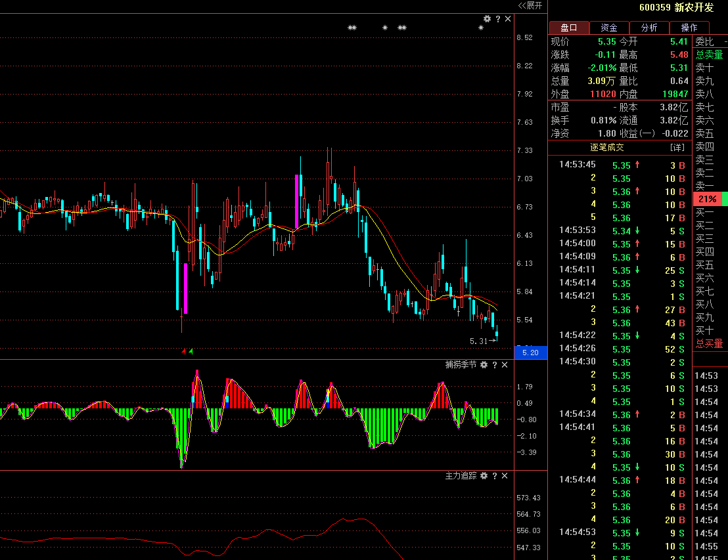Show help for 主力追踪 indicator
This screenshot has width=728, height=560.
point(495,475)
